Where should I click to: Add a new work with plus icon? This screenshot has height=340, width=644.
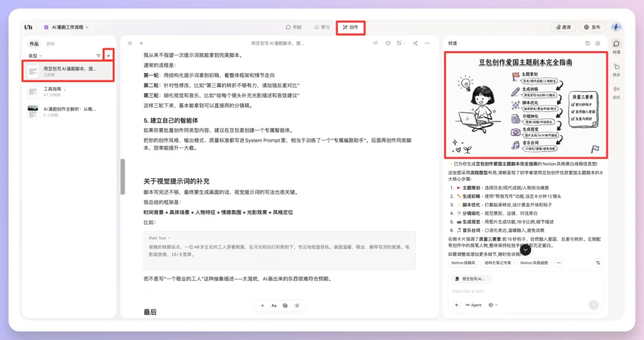tap(109, 56)
